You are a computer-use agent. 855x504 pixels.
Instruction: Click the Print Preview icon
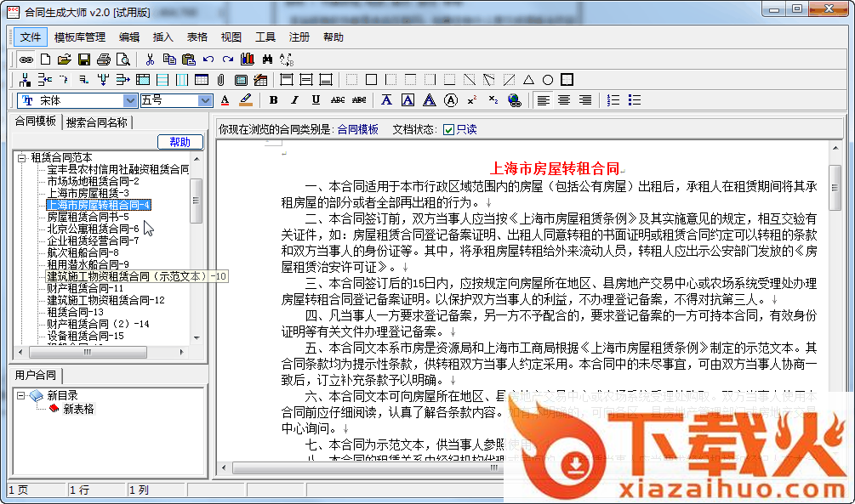pos(123,59)
